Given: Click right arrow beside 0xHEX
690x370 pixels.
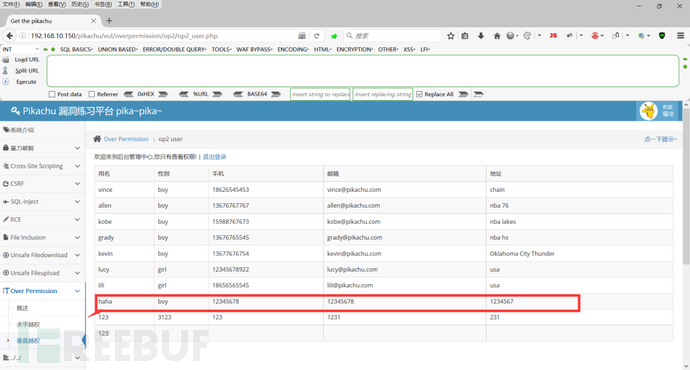Looking at the screenshot, I should click(x=163, y=94).
